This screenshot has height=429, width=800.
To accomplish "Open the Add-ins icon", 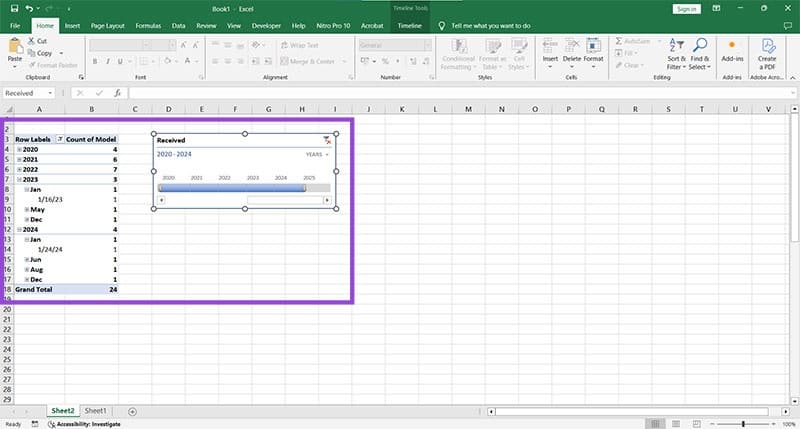I will point(733,52).
